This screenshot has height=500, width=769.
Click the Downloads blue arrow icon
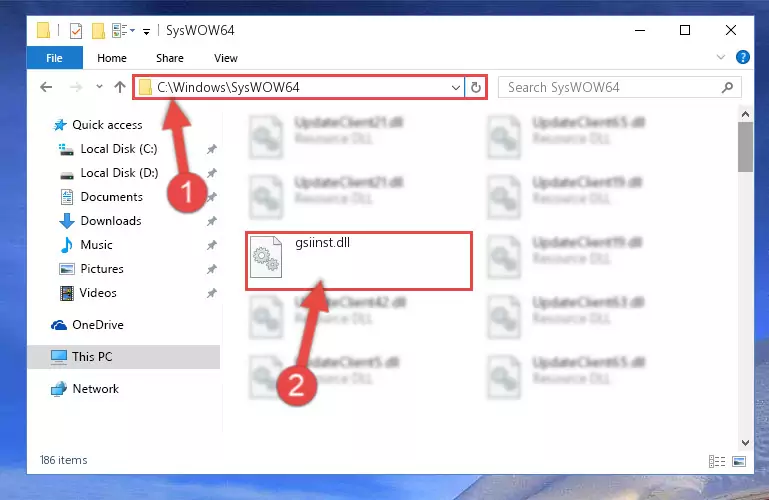click(x=67, y=221)
